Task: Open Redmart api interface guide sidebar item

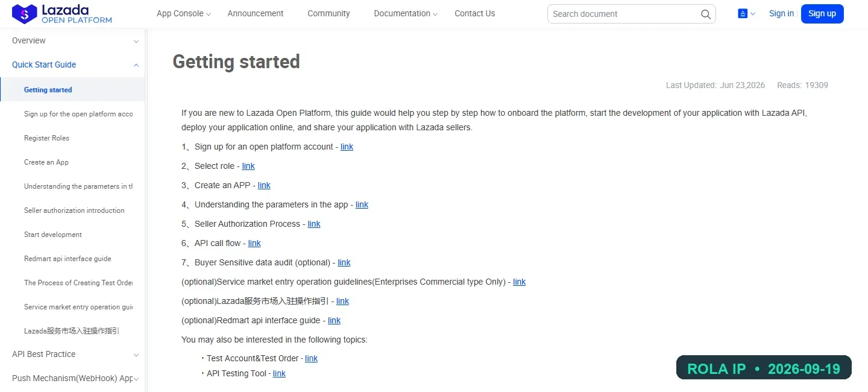Action: (x=68, y=259)
